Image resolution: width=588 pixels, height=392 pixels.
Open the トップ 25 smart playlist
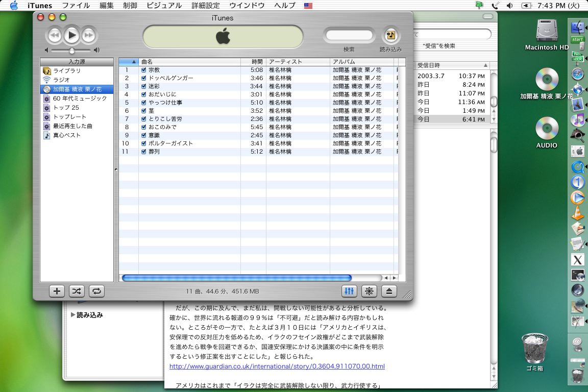click(77, 108)
